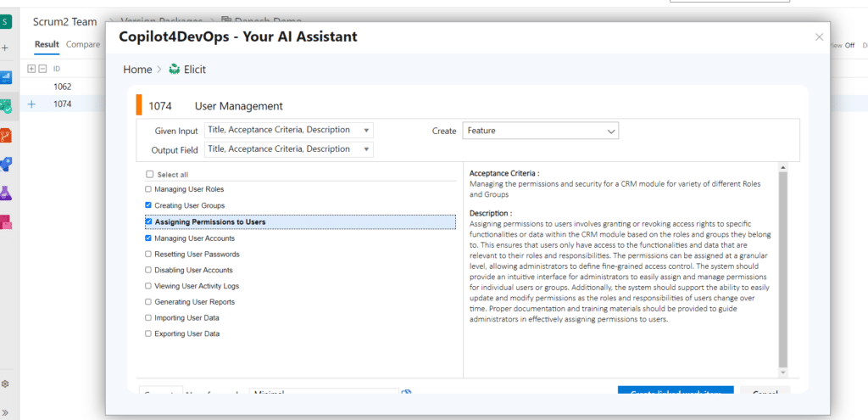
Task: Open the Given Input dropdown
Action: [x=289, y=130]
